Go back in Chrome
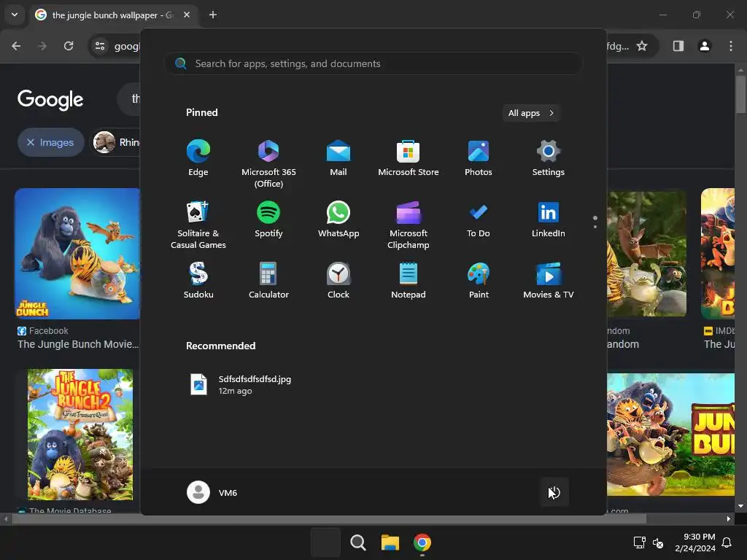 16,46
